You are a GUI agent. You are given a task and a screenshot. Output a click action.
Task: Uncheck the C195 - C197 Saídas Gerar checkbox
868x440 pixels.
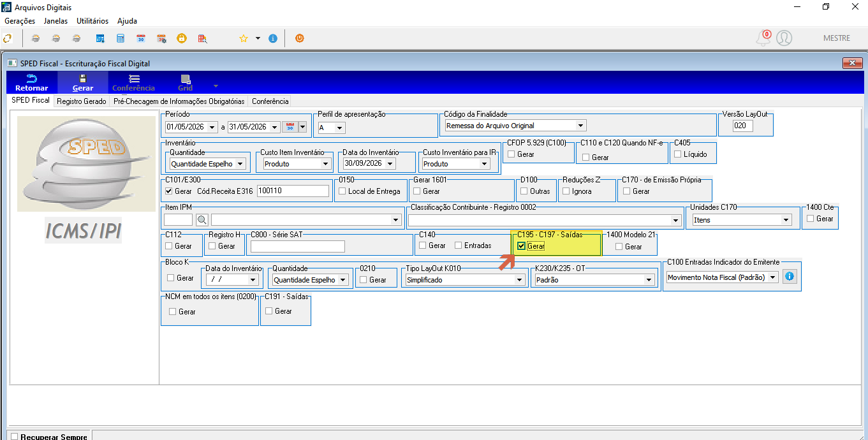521,246
